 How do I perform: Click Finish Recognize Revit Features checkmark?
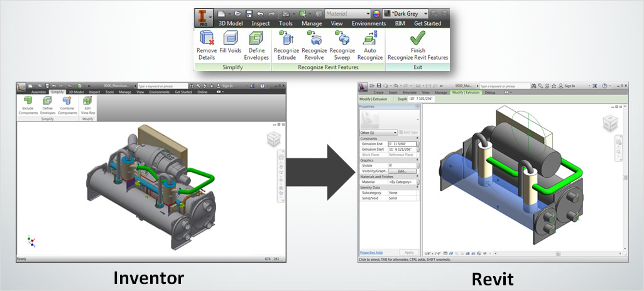click(x=418, y=46)
